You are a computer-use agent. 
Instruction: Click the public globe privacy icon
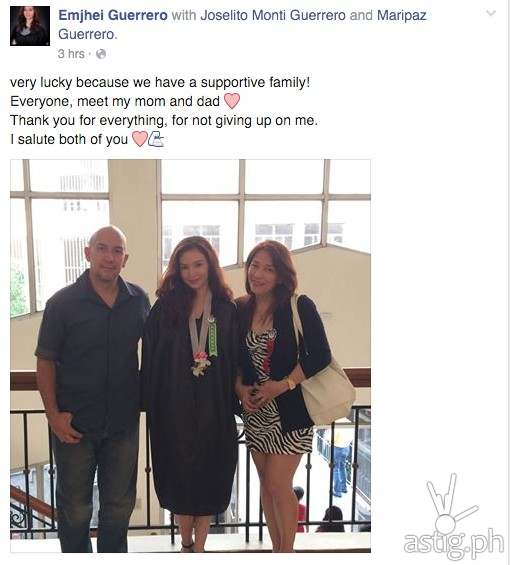(x=101, y=54)
